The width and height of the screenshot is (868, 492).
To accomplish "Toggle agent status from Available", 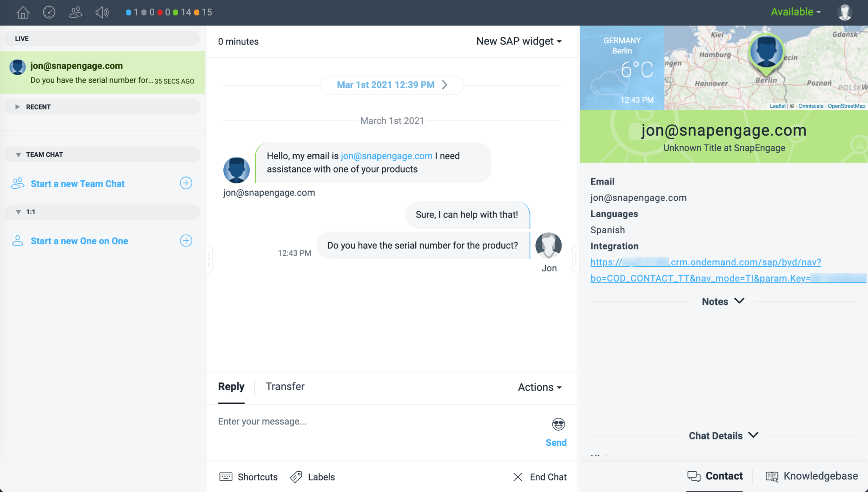I will (x=796, y=12).
